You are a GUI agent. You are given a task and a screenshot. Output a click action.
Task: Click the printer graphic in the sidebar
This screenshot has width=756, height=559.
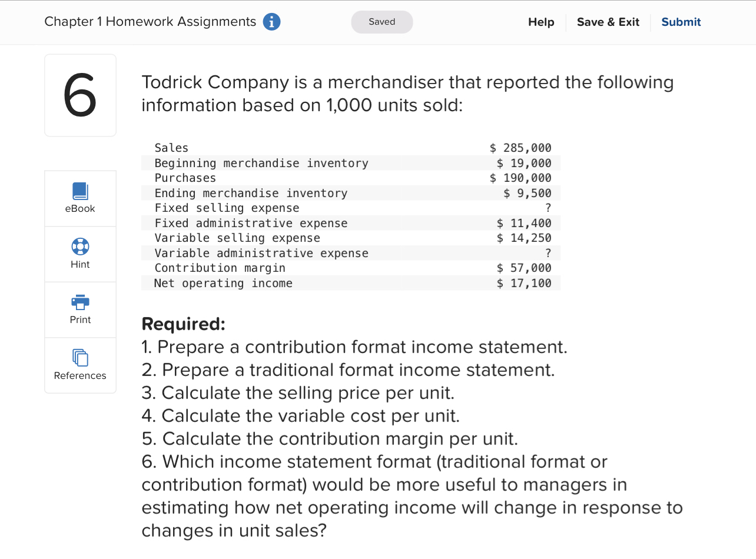pyautogui.click(x=80, y=302)
